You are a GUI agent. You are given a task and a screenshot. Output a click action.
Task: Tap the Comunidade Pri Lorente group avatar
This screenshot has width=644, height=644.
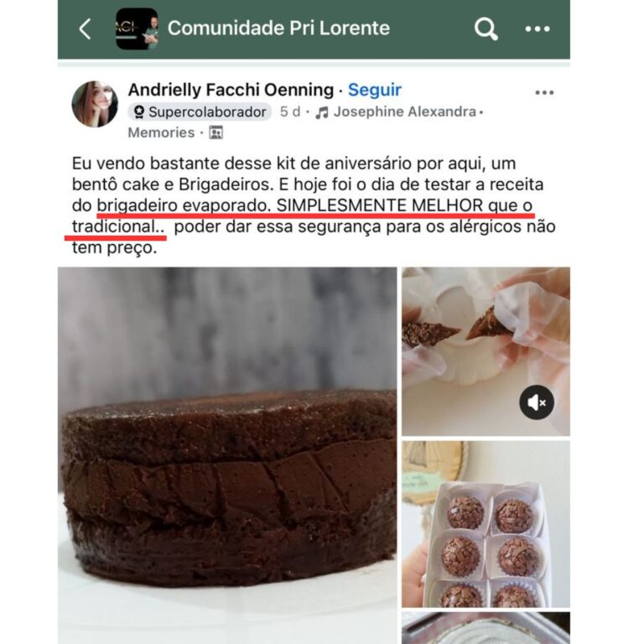coord(137,29)
